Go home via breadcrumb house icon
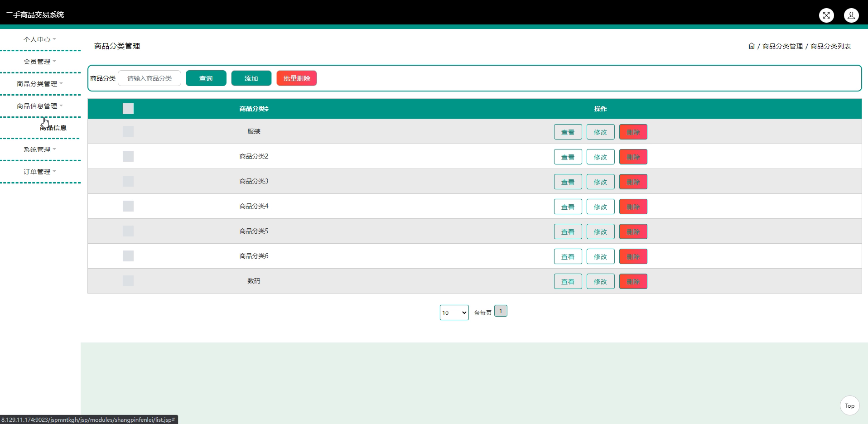Viewport: 868px width, 424px height. [752, 46]
